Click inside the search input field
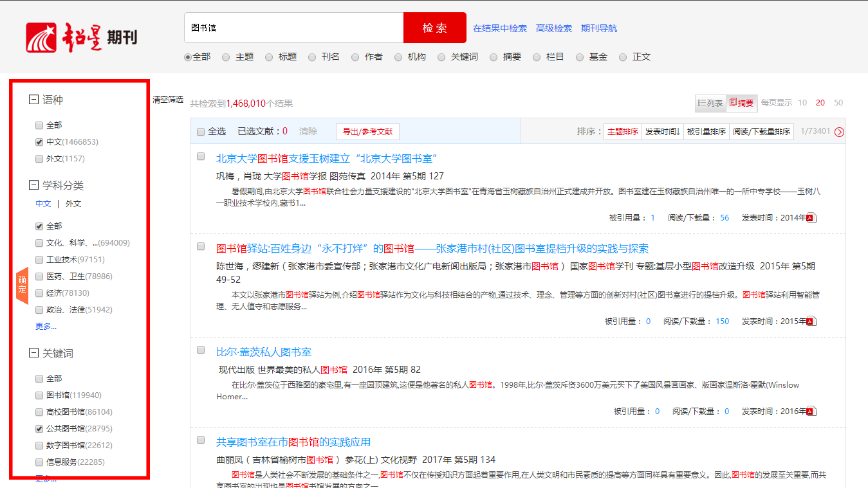Image resolution: width=868 pixels, height=488 pixels. point(290,28)
